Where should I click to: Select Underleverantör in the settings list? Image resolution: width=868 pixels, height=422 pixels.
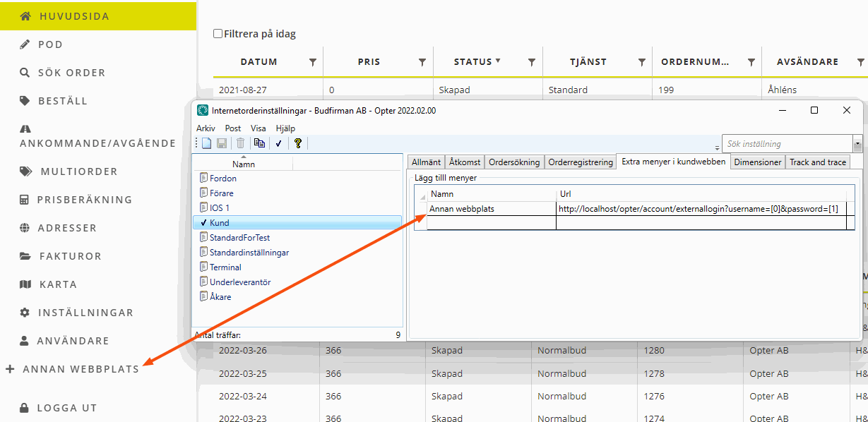pos(239,282)
